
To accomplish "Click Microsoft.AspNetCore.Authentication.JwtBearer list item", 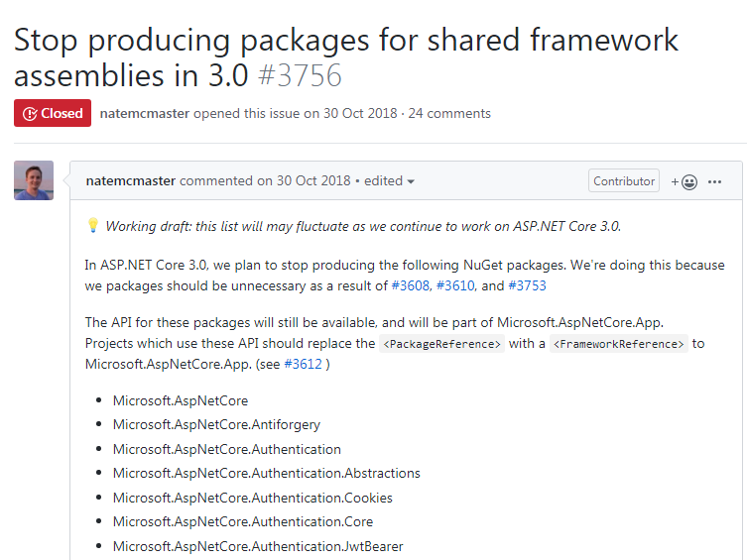I will click(x=258, y=546).
